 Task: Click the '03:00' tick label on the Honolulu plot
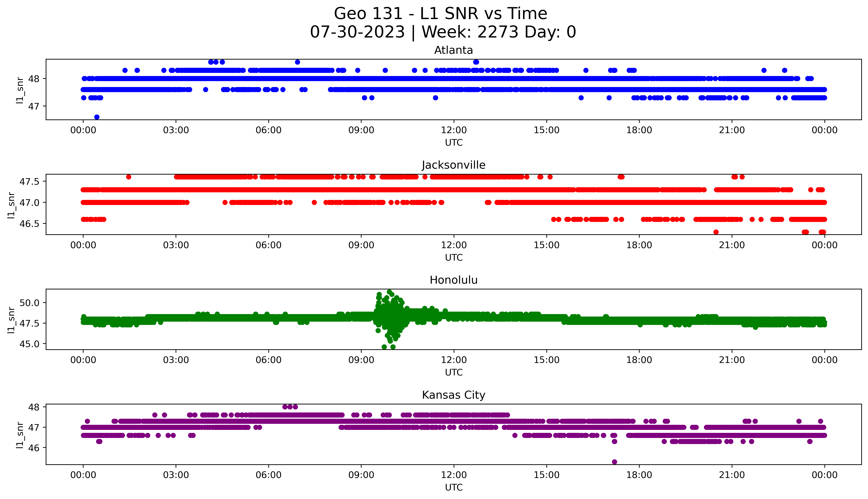[176, 360]
